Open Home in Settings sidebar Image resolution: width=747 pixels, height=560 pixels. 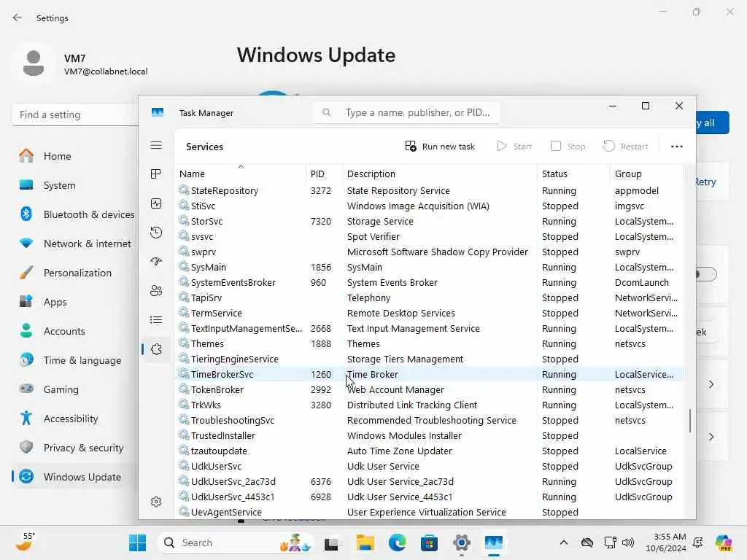[x=74, y=156]
